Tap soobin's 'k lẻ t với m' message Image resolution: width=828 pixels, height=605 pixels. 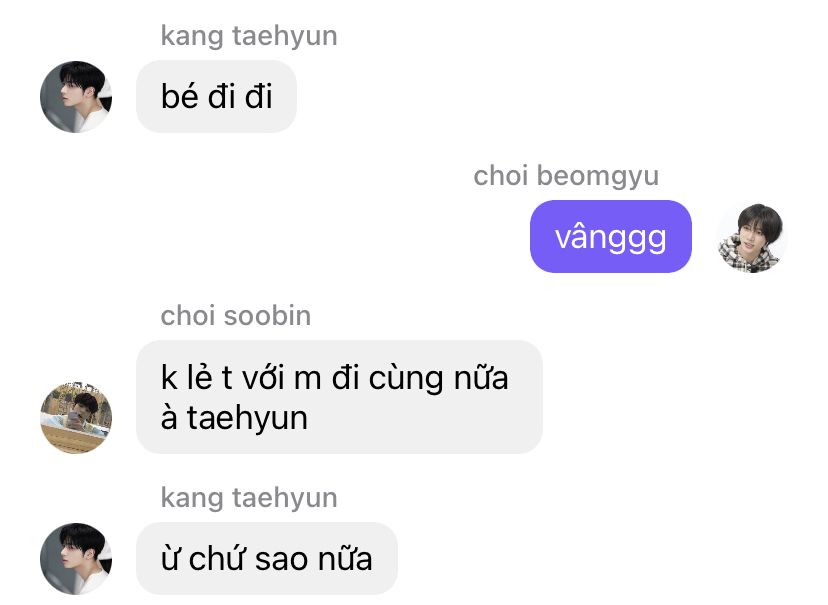339,397
